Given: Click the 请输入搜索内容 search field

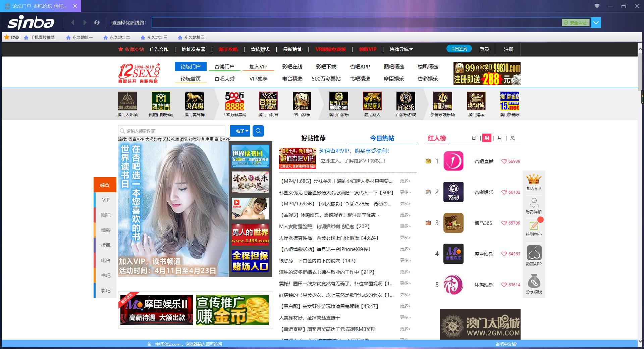Looking at the screenshot, I should tap(172, 131).
